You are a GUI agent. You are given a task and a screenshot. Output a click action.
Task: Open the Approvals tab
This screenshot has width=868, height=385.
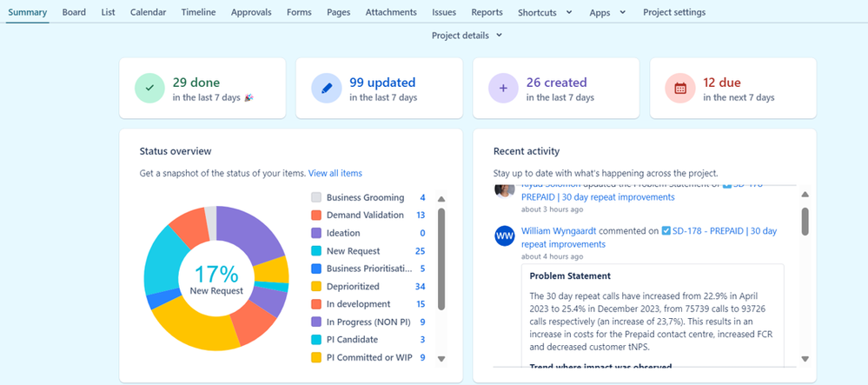click(251, 12)
